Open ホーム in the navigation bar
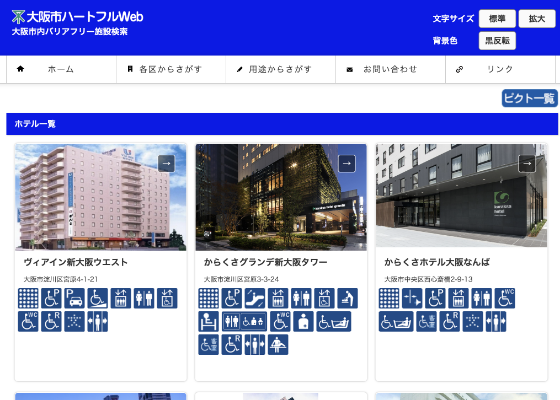 61,69
